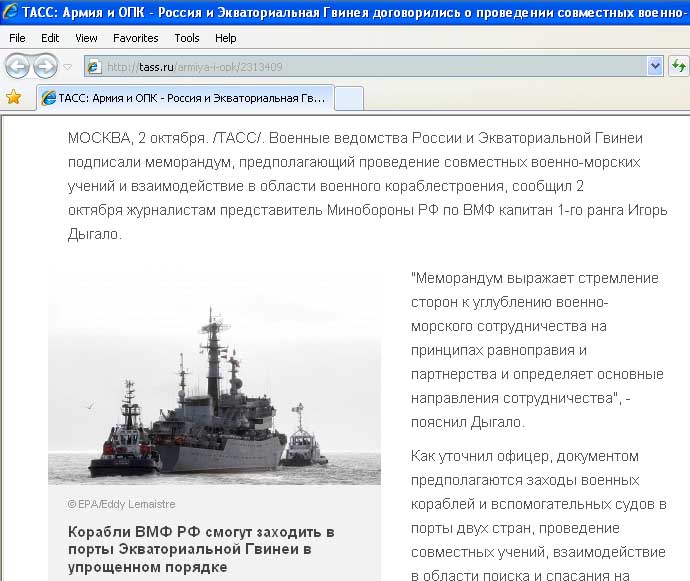Open the View menu
Viewport: 690px width, 581px height.
click(86, 38)
